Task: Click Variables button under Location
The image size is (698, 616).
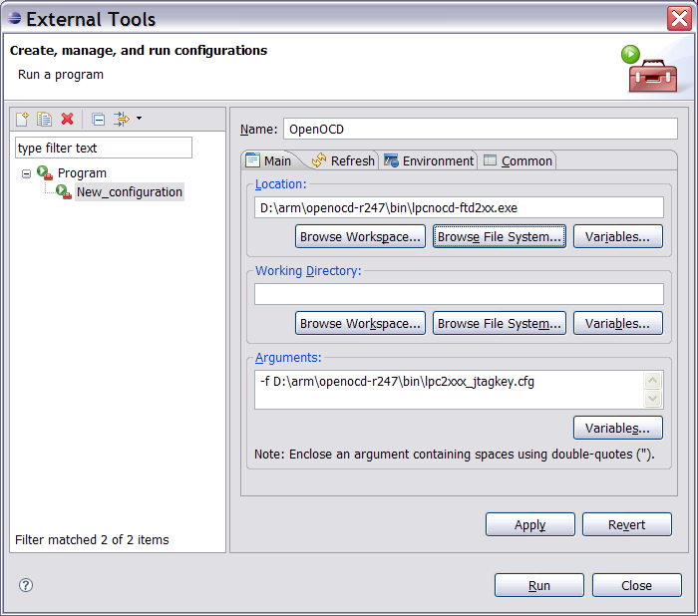Action: pyautogui.click(x=618, y=236)
